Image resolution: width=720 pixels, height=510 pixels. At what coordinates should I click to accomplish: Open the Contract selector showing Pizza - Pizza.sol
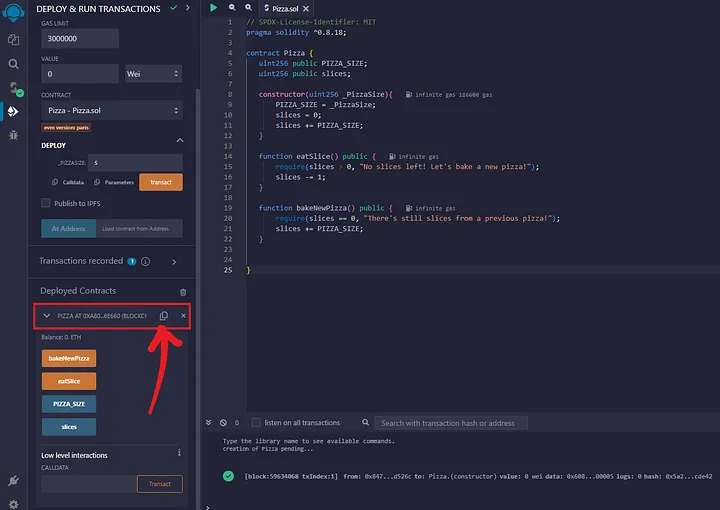pos(111,110)
